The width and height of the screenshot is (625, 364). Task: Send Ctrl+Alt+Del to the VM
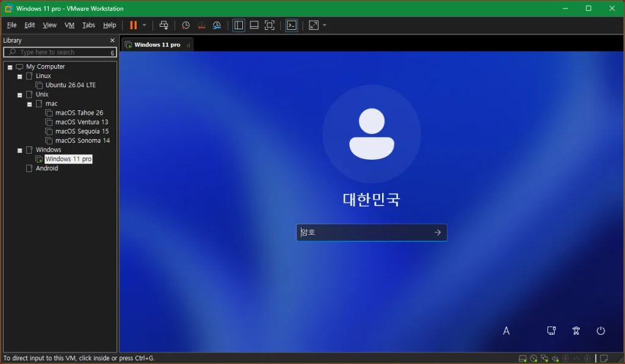pyautogui.click(x=164, y=25)
